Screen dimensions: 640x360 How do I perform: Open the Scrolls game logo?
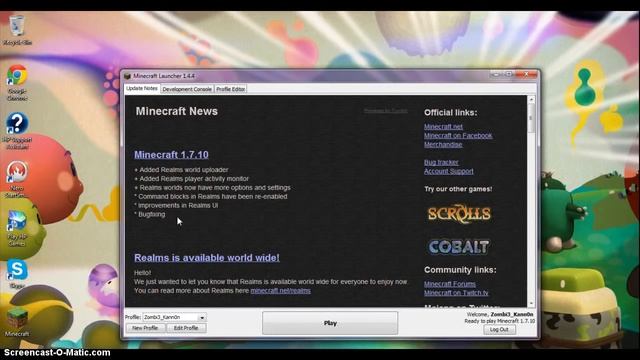coord(459,213)
